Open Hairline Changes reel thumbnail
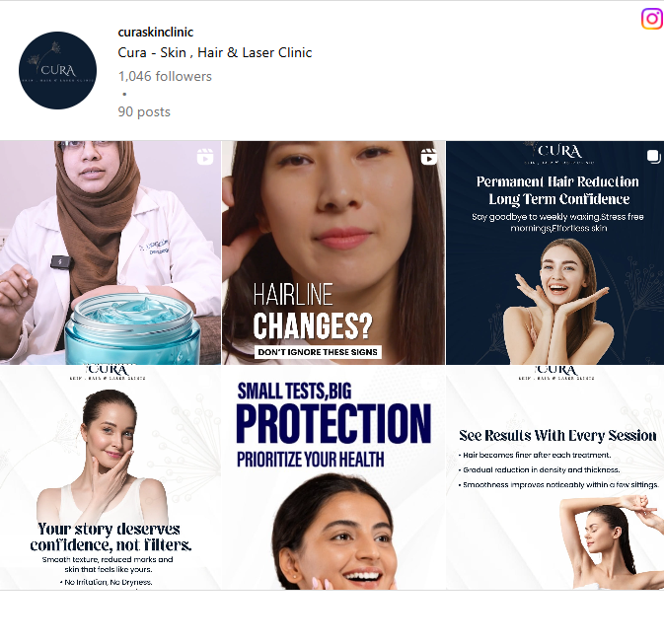 [333, 252]
